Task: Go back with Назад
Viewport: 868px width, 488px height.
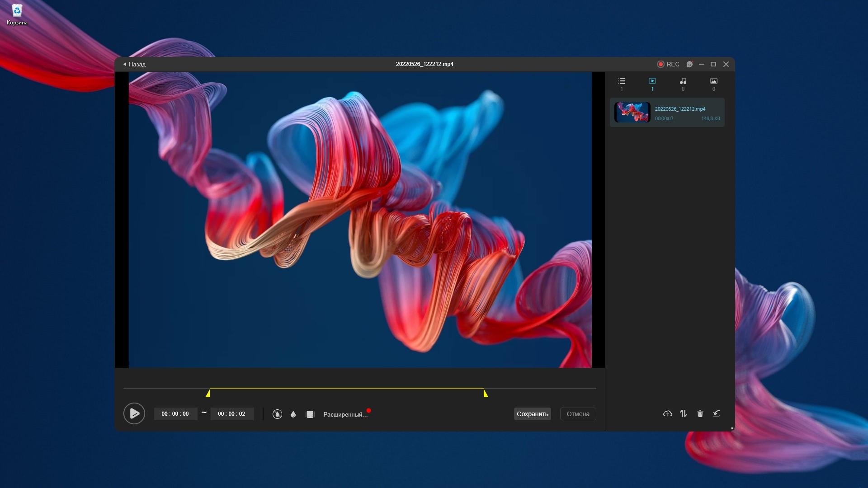Action: (135, 64)
